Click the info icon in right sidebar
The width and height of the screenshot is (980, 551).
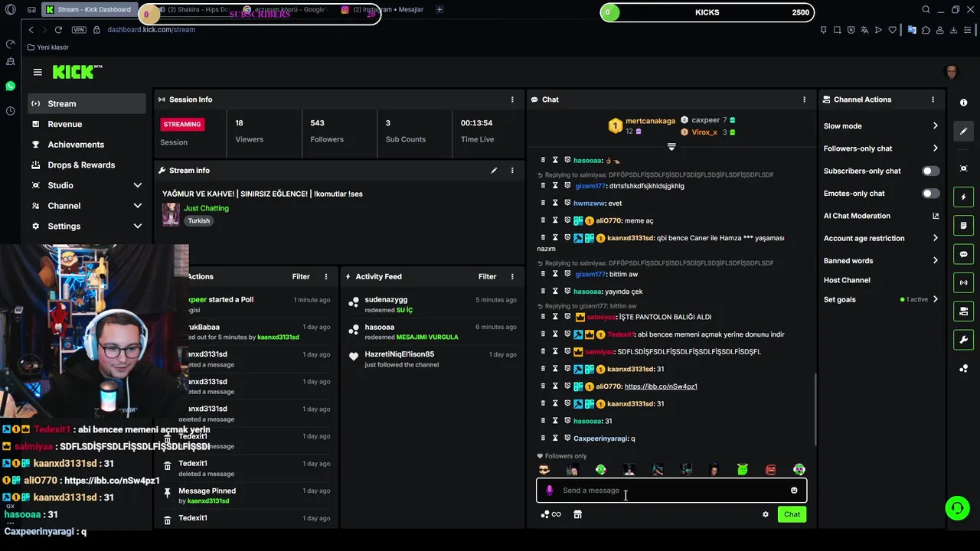(x=963, y=103)
